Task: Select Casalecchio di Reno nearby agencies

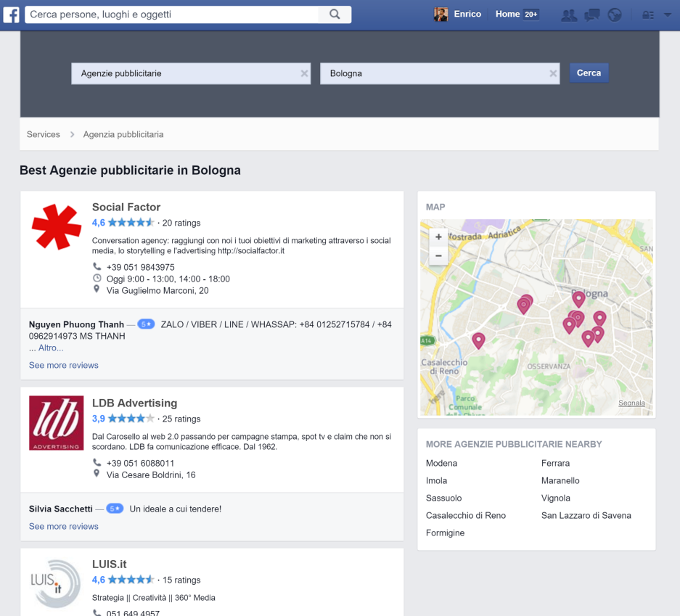Action: tap(466, 515)
